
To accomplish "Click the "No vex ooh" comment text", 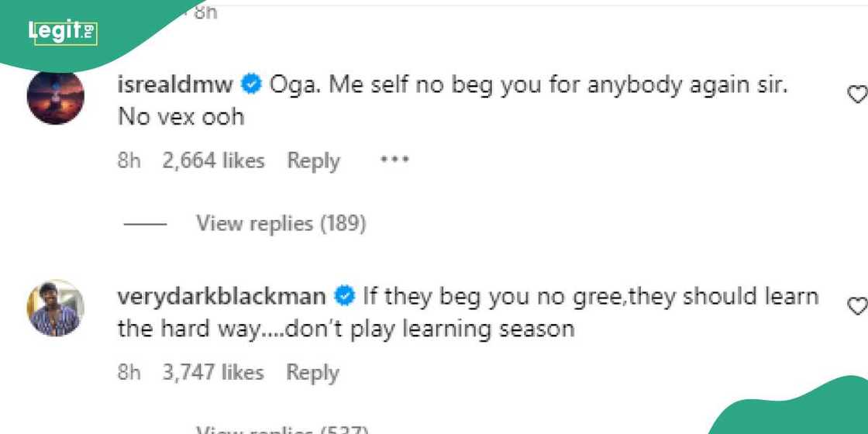I will 181,117.
